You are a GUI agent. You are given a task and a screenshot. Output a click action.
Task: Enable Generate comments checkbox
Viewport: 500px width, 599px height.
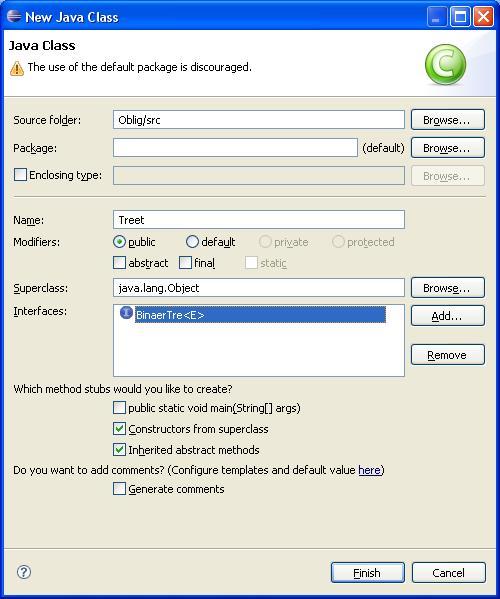120,489
